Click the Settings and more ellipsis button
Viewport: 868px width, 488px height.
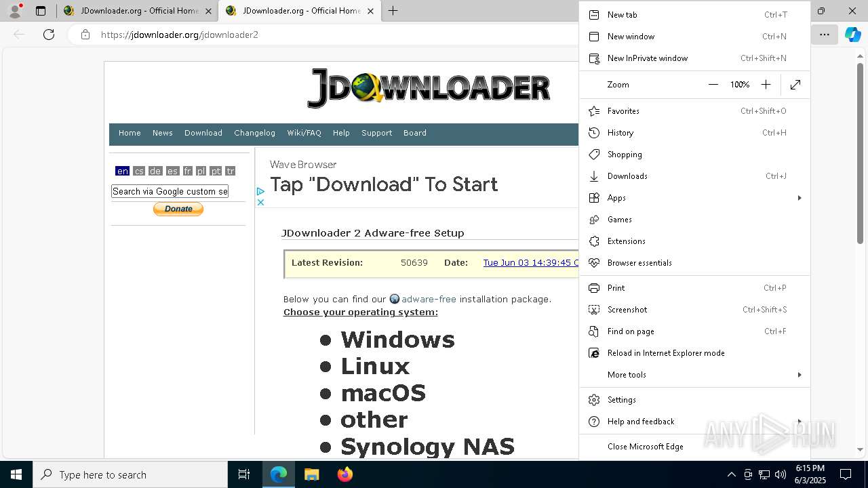pos(824,35)
